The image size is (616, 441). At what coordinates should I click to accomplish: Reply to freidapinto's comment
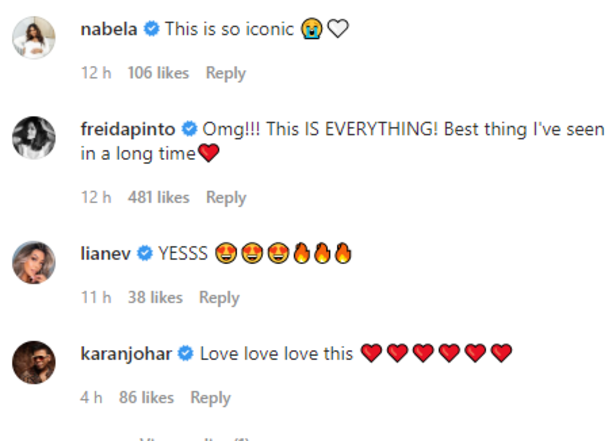pyautogui.click(x=225, y=197)
